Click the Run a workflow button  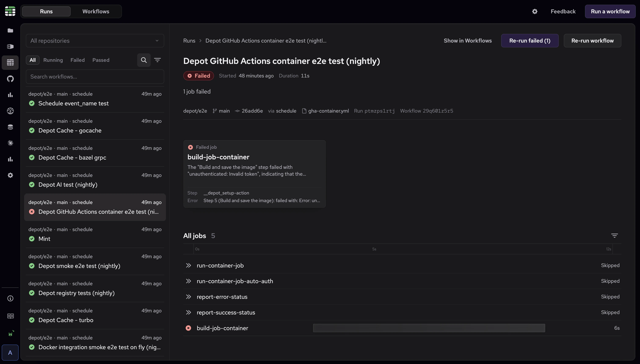pos(610,11)
